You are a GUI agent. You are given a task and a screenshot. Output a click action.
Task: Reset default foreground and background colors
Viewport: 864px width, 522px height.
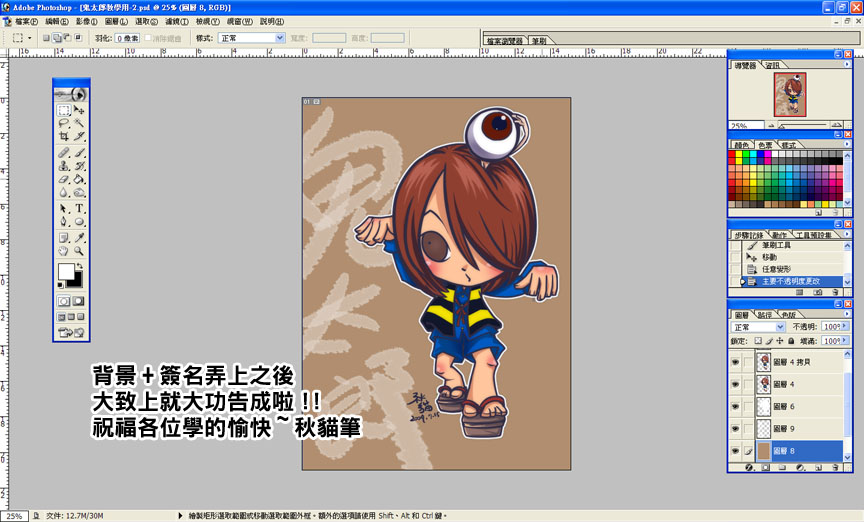tap(61, 285)
